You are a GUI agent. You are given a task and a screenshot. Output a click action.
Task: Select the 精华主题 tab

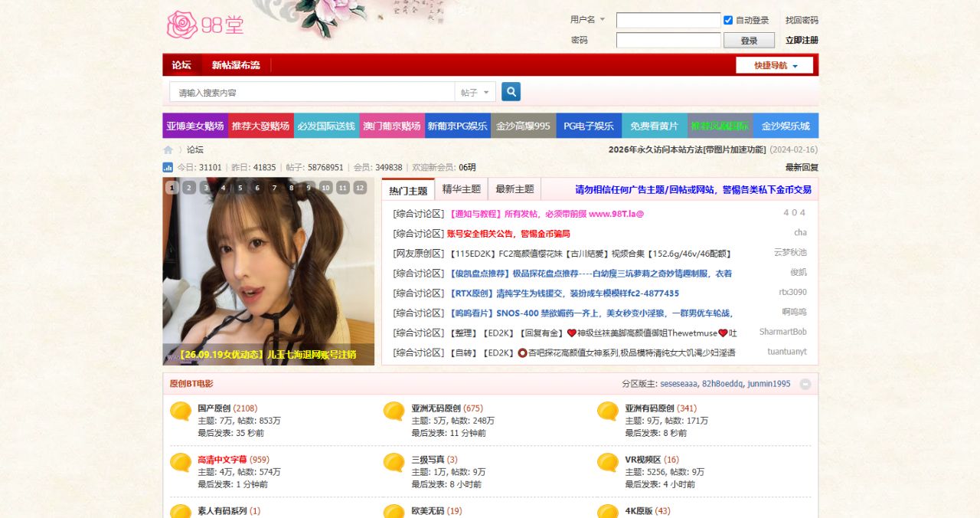(462, 189)
